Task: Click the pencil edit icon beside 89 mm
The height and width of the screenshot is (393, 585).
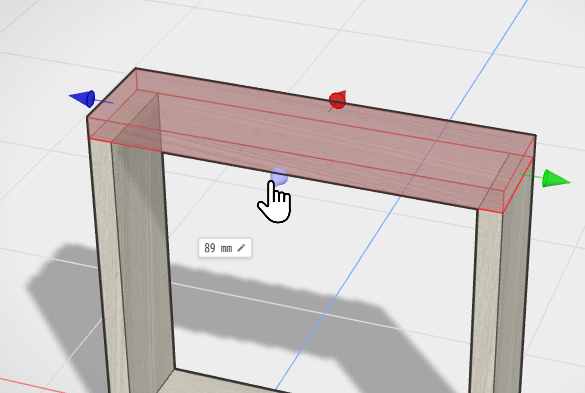Action: (x=241, y=248)
